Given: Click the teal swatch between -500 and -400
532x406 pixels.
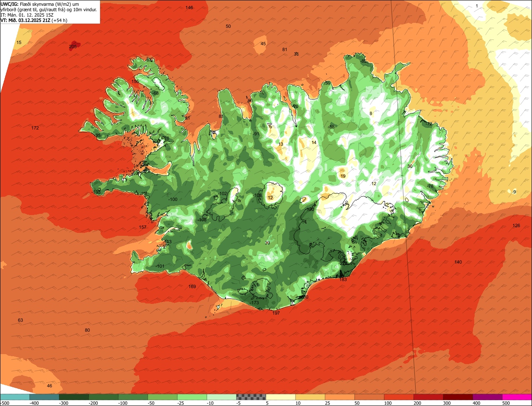Looking at the screenshot, I should point(15,397).
